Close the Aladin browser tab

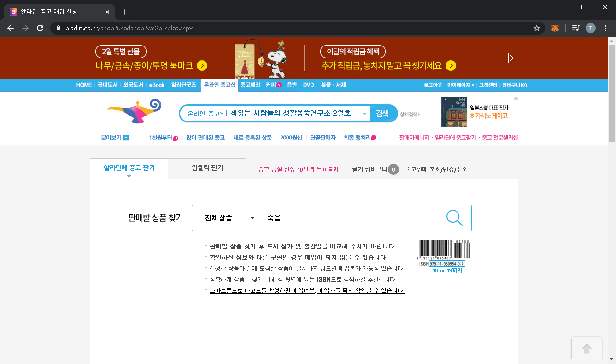(107, 12)
